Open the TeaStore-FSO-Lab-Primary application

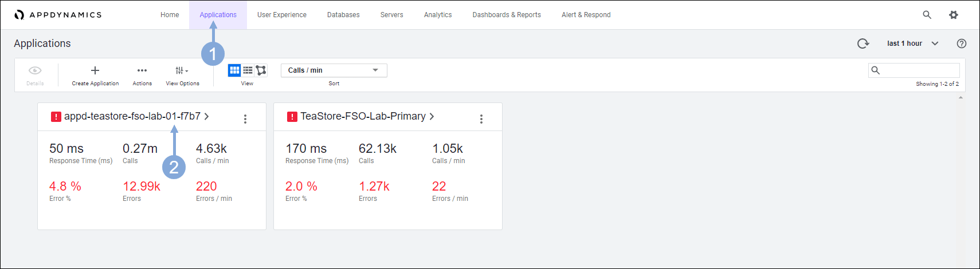point(363,117)
